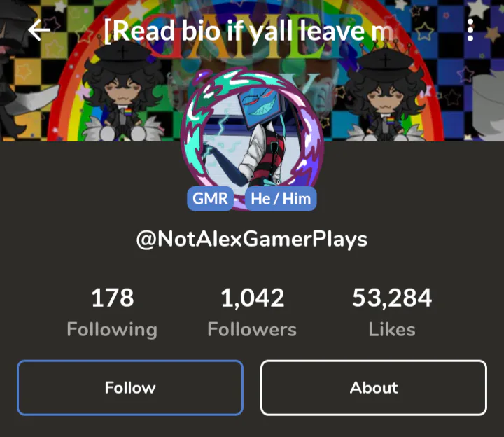This screenshot has width=504, height=437.
Task: View the 1,042 Followers list
Action: 252,312
